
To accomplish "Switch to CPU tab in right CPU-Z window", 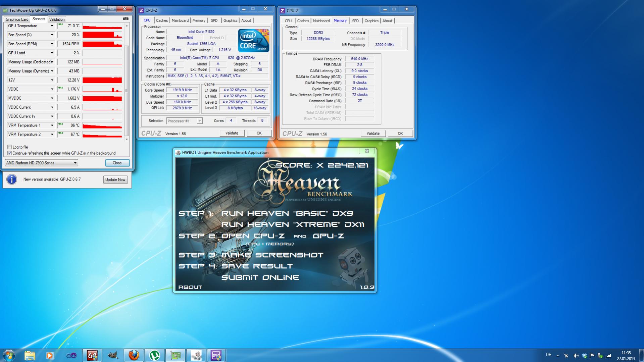I will [288, 21].
